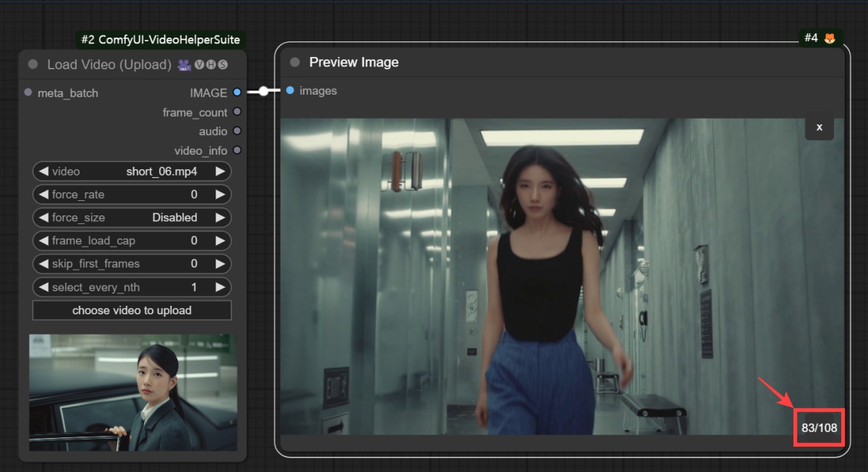Click the V badge icon beside the camera

[x=199, y=64]
